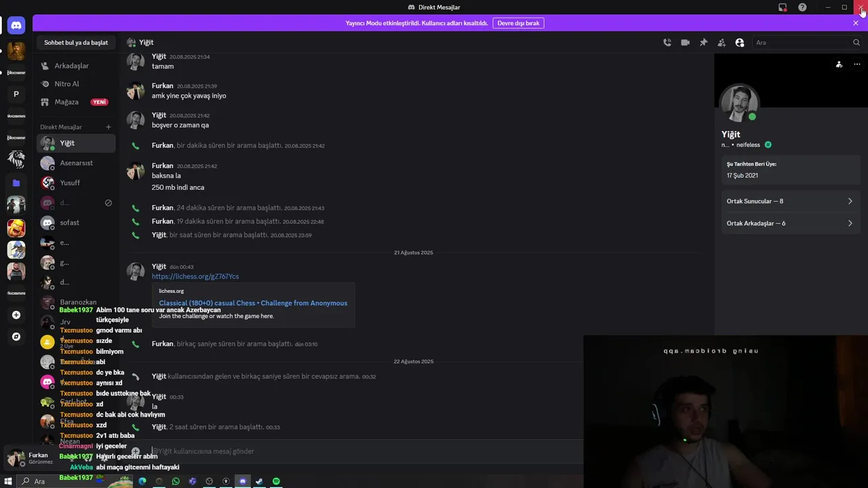The image size is (868, 488).
Task: Open more options in profile panel
Action: coord(857,64)
